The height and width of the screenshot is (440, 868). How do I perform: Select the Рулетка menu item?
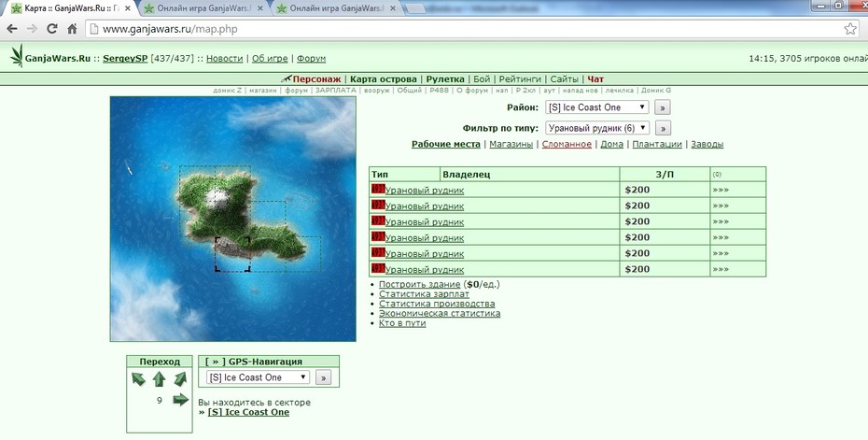(445, 78)
